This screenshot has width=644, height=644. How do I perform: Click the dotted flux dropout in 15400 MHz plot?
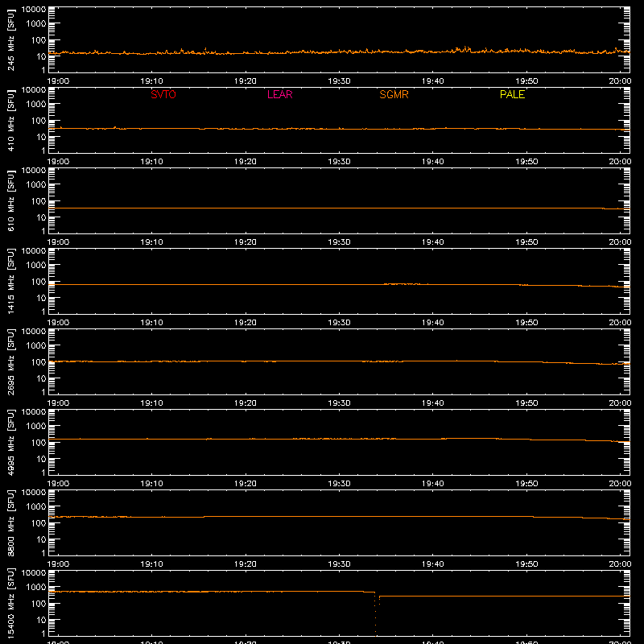(375, 614)
